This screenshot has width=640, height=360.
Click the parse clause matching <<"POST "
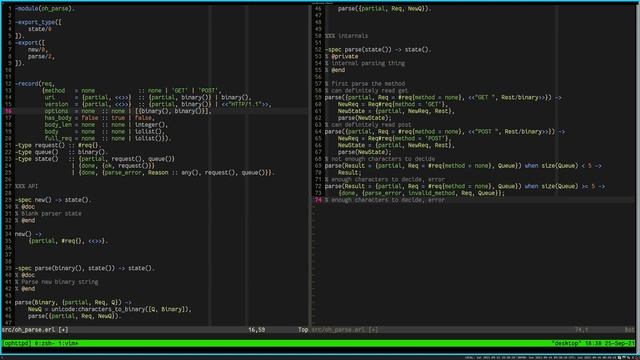pyautogui.click(x=445, y=131)
